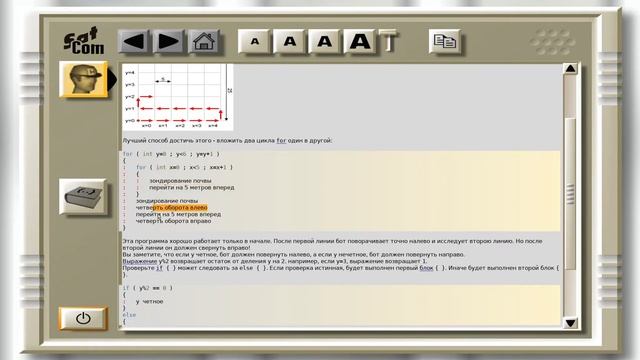The image size is (640, 360).
Task: Open the programming help book icon
Action: [83, 196]
